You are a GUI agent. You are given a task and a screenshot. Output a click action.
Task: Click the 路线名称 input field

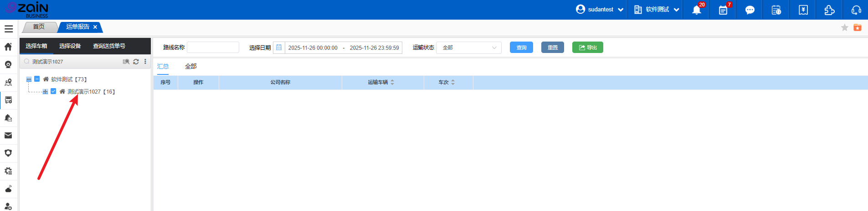213,47
